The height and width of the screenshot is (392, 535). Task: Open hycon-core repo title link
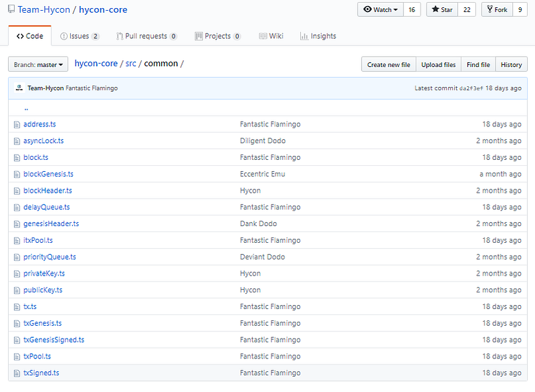click(103, 9)
